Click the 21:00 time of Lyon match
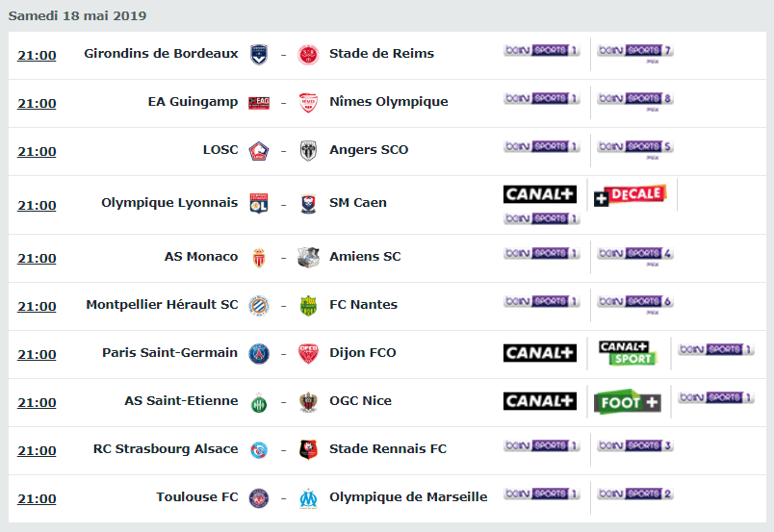The height and width of the screenshot is (532, 774). (x=37, y=205)
